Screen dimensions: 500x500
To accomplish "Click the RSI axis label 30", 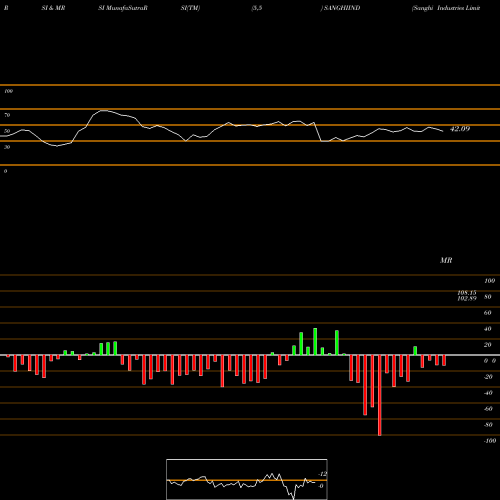I will tap(7, 147).
